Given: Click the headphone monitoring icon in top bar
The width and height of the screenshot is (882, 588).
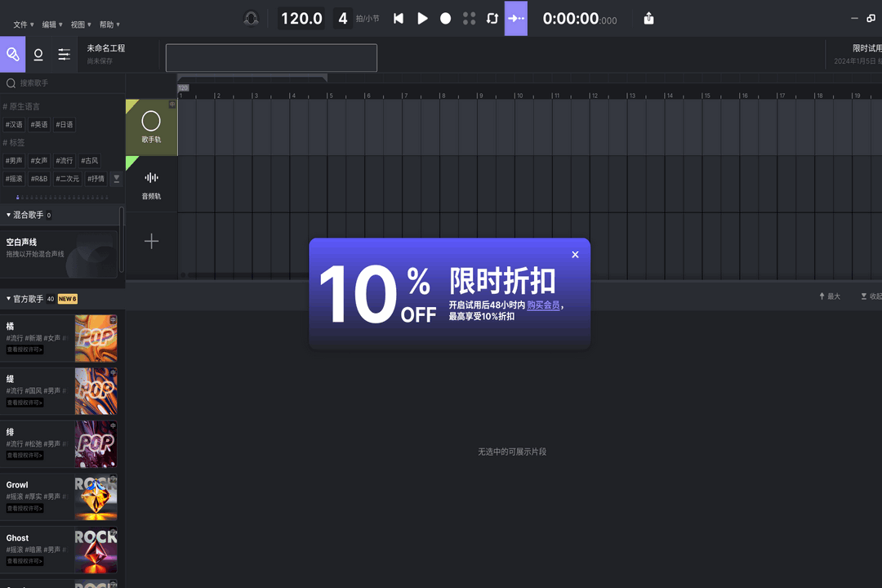Looking at the screenshot, I should point(252,18).
